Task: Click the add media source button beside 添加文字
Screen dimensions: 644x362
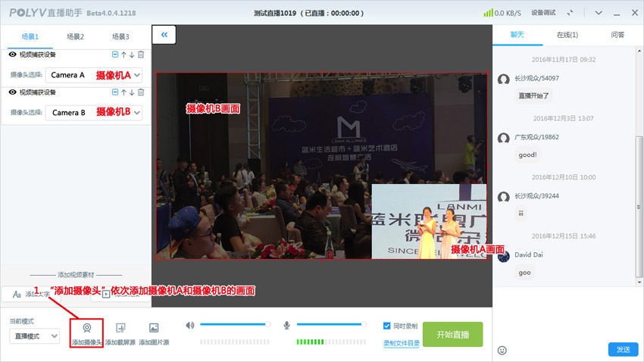Action: pyautogui.click(x=120, y=295)
